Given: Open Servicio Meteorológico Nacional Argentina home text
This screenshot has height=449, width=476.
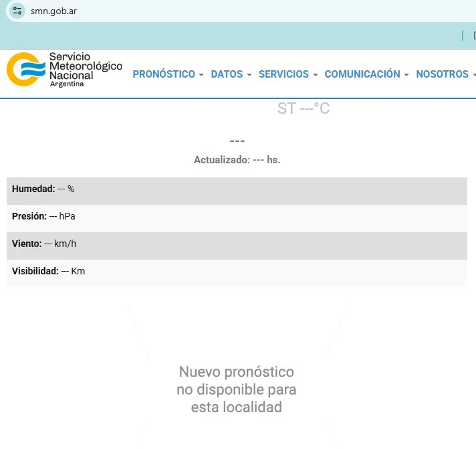Looking at the screenshot, I should pyautogui.click(x=86, y=70).
